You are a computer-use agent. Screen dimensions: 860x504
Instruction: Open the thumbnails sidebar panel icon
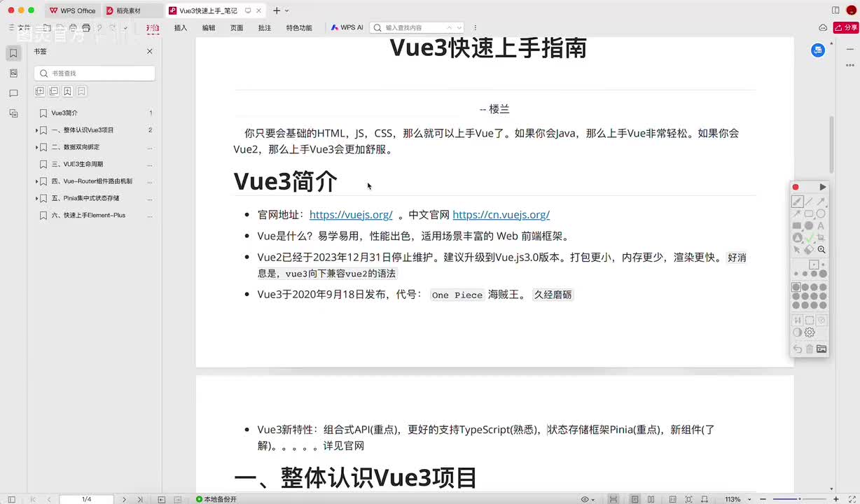(x=13, y=73)
